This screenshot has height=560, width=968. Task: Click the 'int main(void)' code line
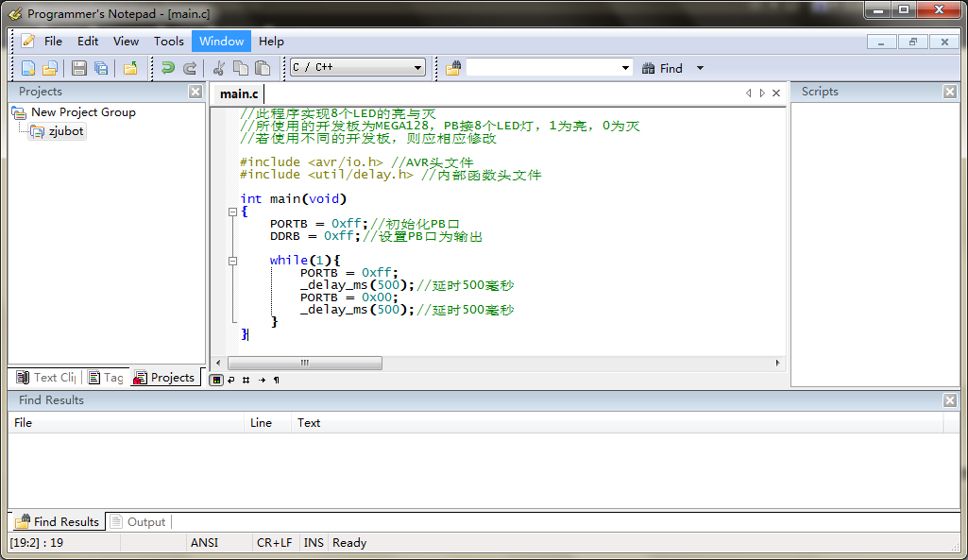point(294,199)
